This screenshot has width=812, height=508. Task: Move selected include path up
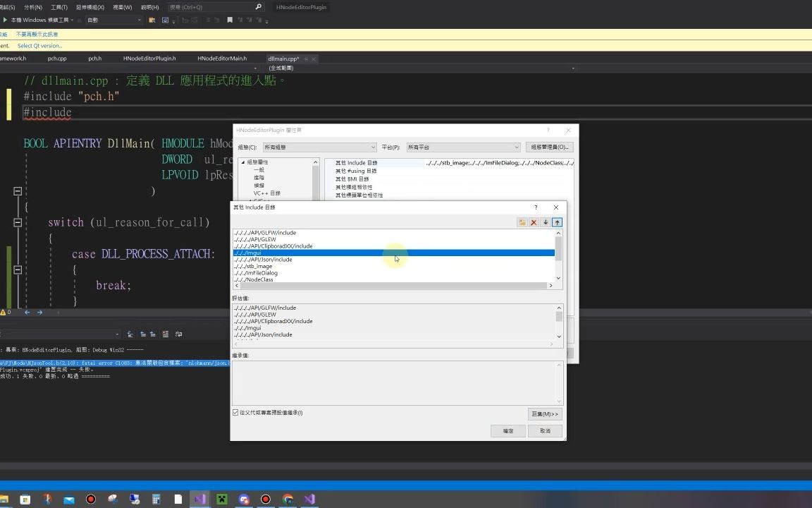[x=558, y=222]
